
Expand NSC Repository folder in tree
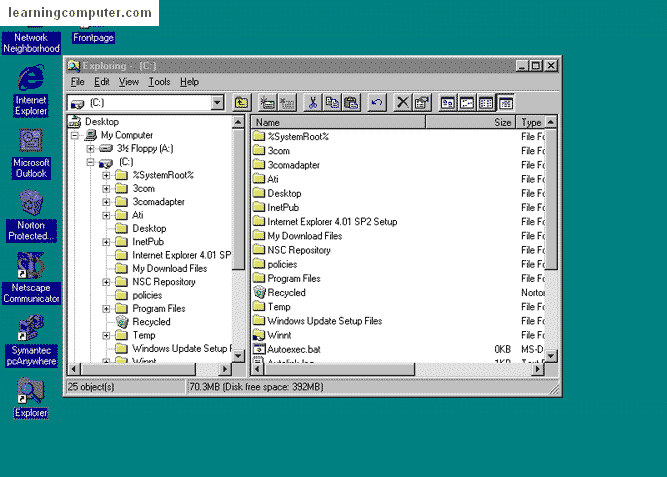[106, 282]
